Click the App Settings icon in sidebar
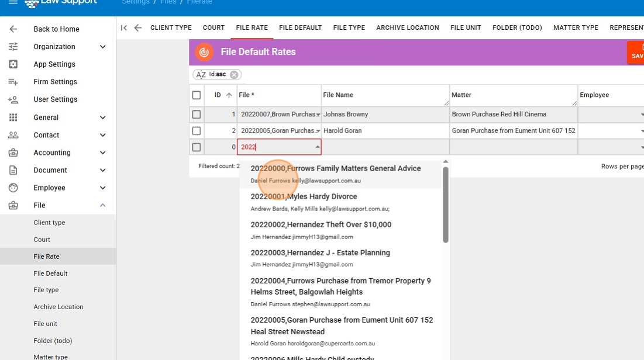 click(13, 64)
